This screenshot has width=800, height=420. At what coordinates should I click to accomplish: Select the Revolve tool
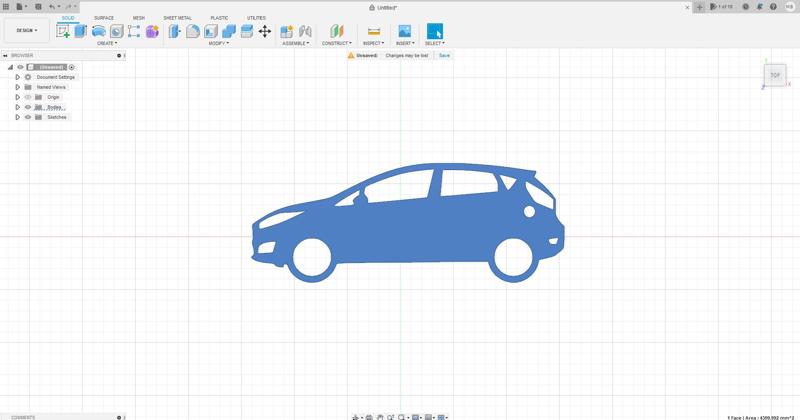pos(98,31)
